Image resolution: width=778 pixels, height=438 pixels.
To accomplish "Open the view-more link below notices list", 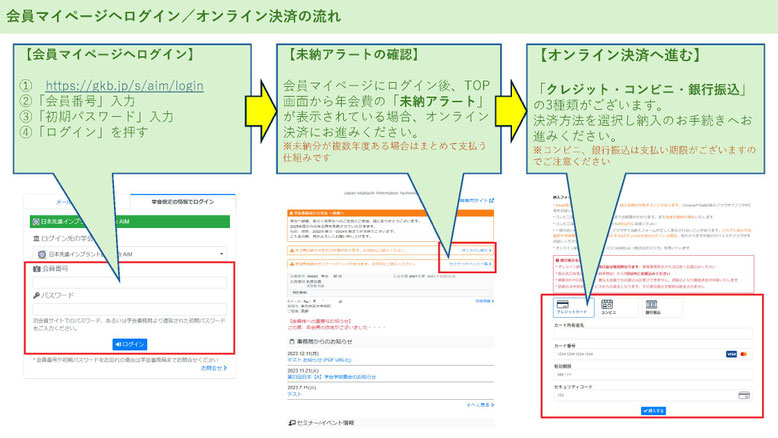I will point(480,405).
